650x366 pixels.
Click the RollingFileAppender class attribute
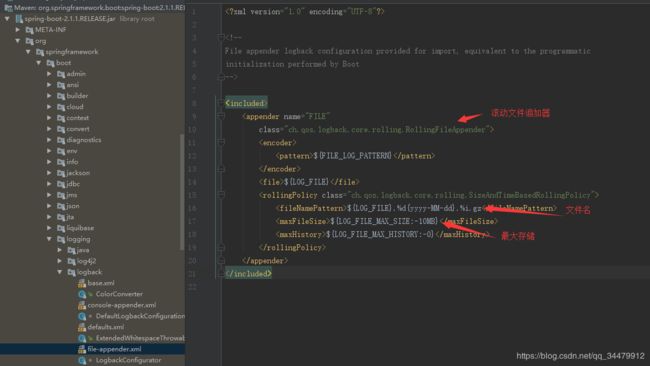(386, 130)
